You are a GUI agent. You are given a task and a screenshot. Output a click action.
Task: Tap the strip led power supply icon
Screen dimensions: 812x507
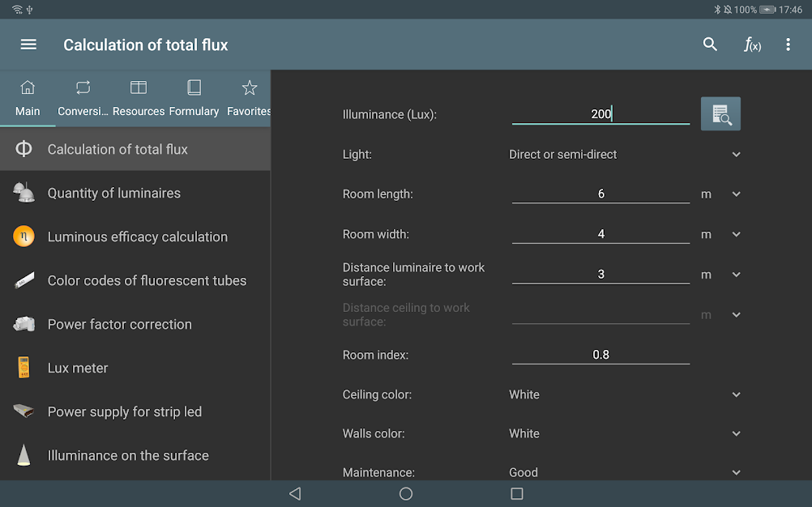24,411
